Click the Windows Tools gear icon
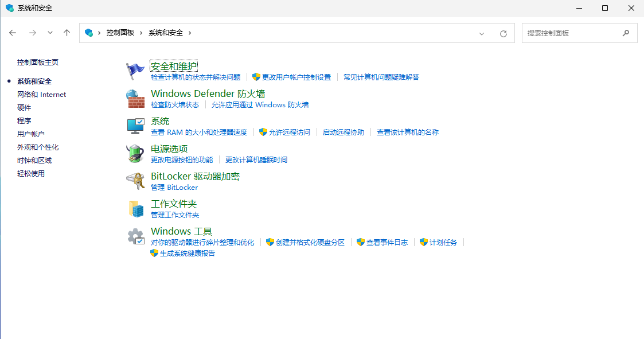Screen dimensions: 644x339 click(x=135, y=236)
